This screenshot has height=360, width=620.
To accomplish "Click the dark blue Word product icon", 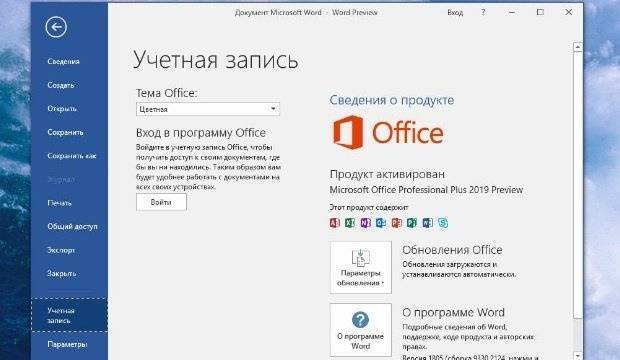I will 427,223.
